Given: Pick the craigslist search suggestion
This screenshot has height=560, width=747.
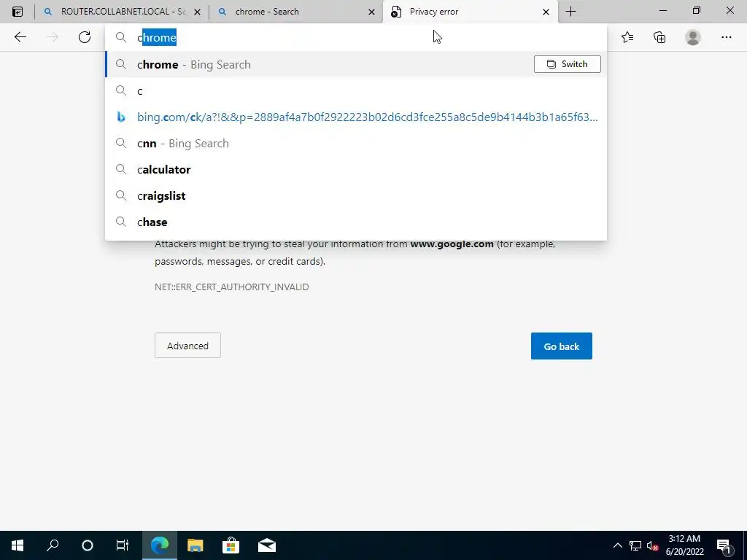Looking at the screenshot, I should 356,195.
